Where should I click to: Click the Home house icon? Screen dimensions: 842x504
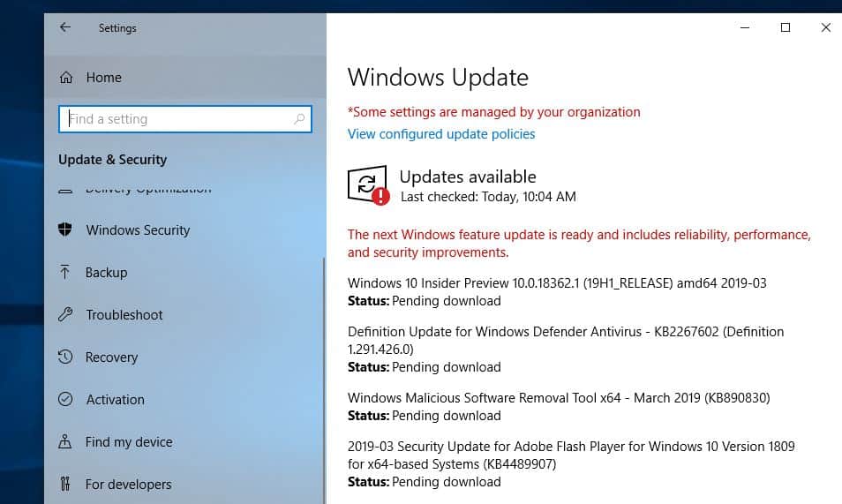tap(66, 78)
